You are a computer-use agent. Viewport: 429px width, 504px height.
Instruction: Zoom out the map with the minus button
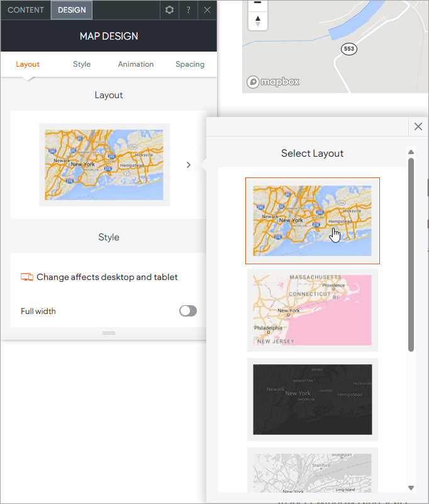tap(257, 4)
